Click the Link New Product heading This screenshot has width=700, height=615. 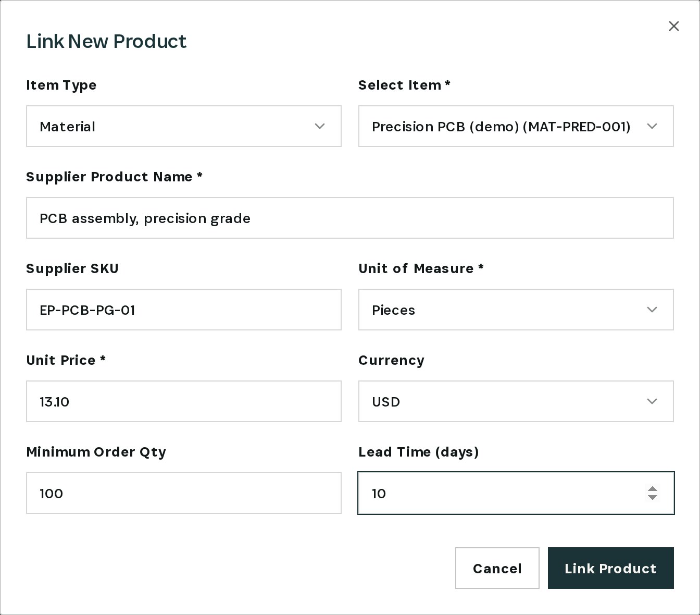106,41
